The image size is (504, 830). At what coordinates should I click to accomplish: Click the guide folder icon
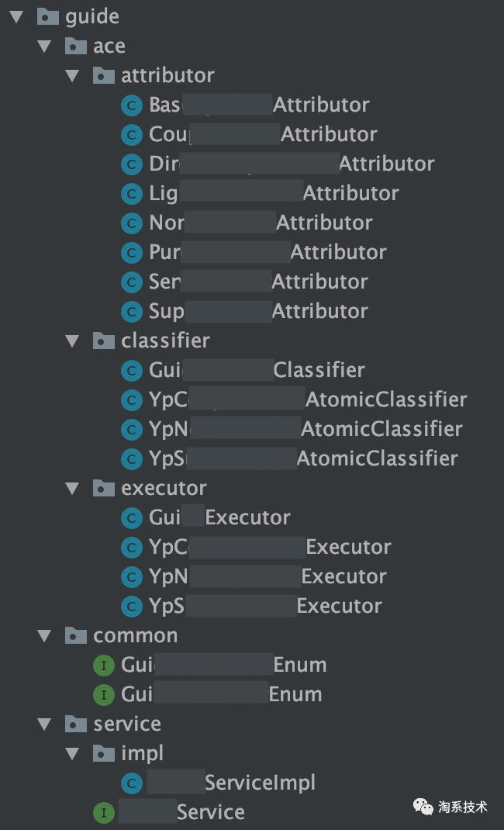tap(48, 16)
